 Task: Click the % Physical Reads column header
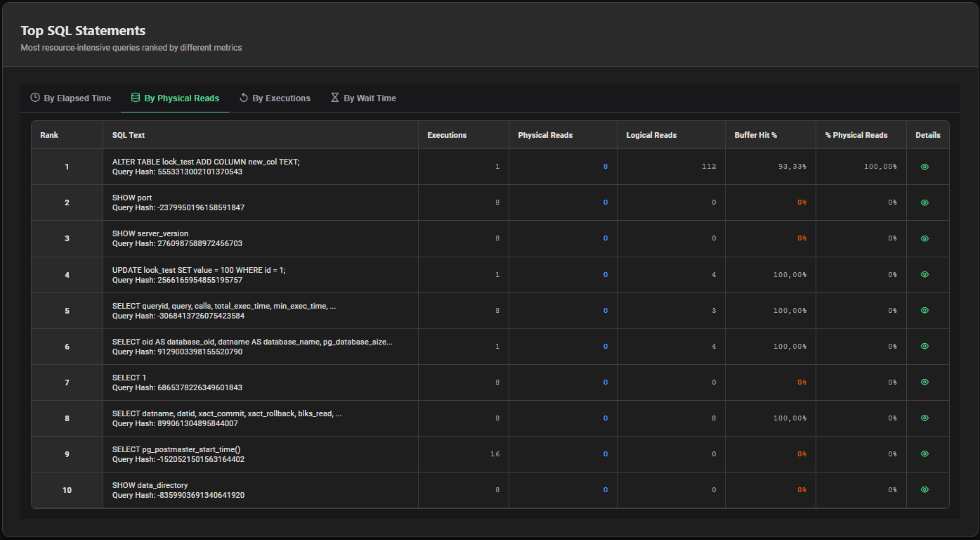point(861,135)
